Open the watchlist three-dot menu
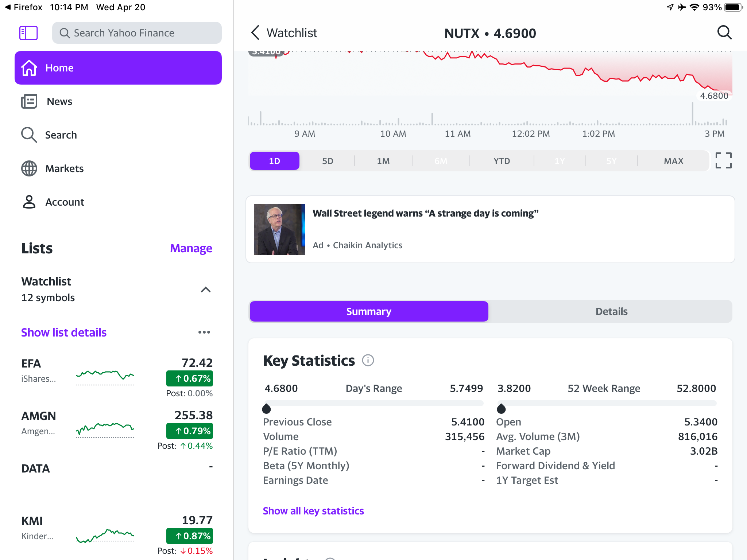The width and height of the screenshot is (747, 560). [x=204, y=332]
